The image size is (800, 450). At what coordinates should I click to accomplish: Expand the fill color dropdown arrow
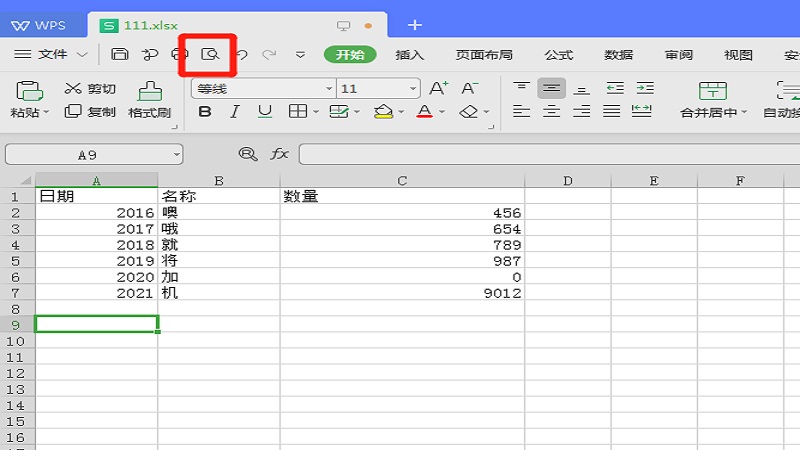(x=401, y=112)
